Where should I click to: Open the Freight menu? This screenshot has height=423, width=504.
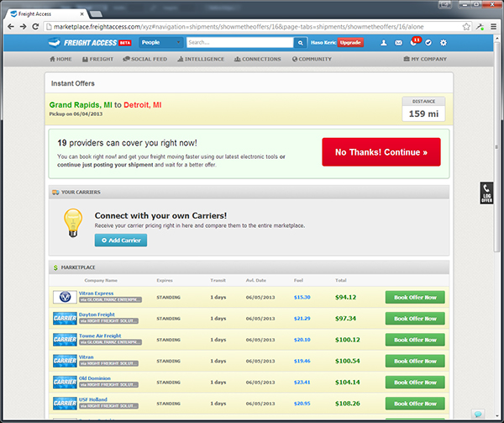tap(97, 59)
